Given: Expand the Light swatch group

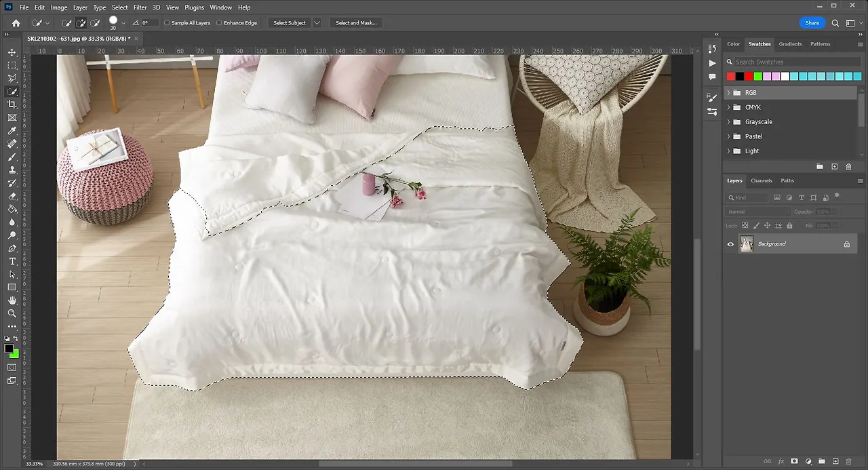Looking at the screenshot, I should (x=729, y=151).
